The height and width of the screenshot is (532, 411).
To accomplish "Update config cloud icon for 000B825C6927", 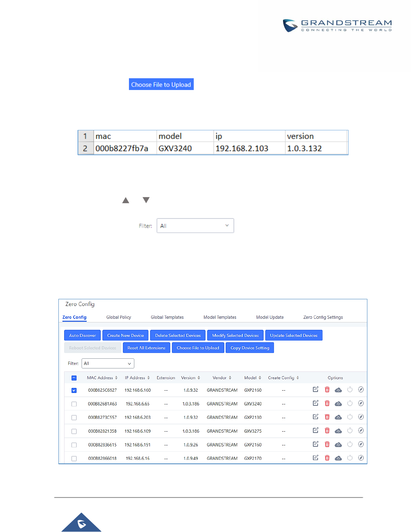I will [338, 390].
